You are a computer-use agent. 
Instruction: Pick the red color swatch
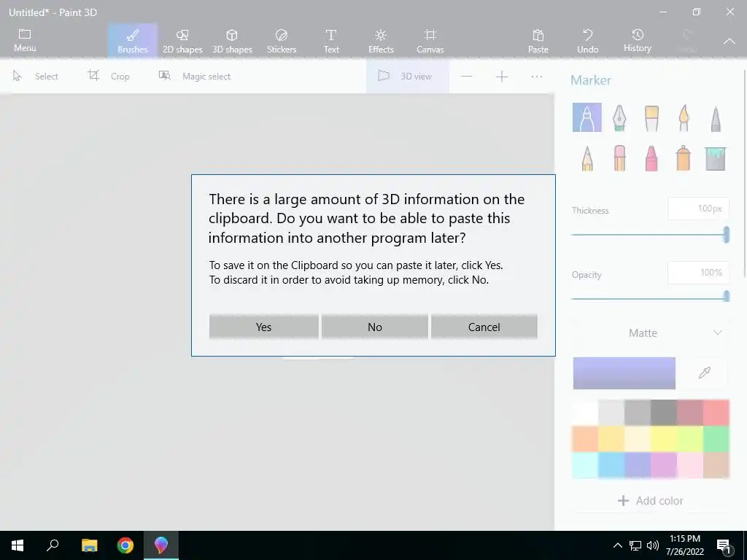click(716, 413)
